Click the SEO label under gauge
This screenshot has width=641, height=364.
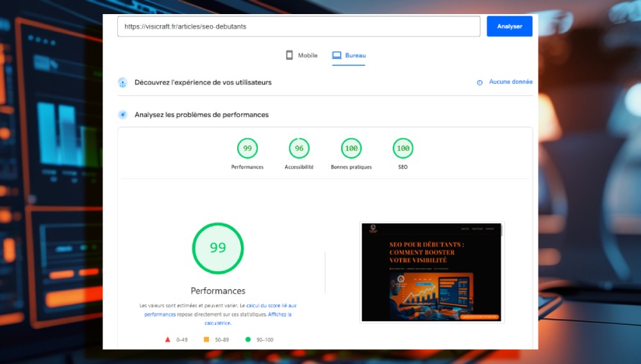[x=403, y=167]
